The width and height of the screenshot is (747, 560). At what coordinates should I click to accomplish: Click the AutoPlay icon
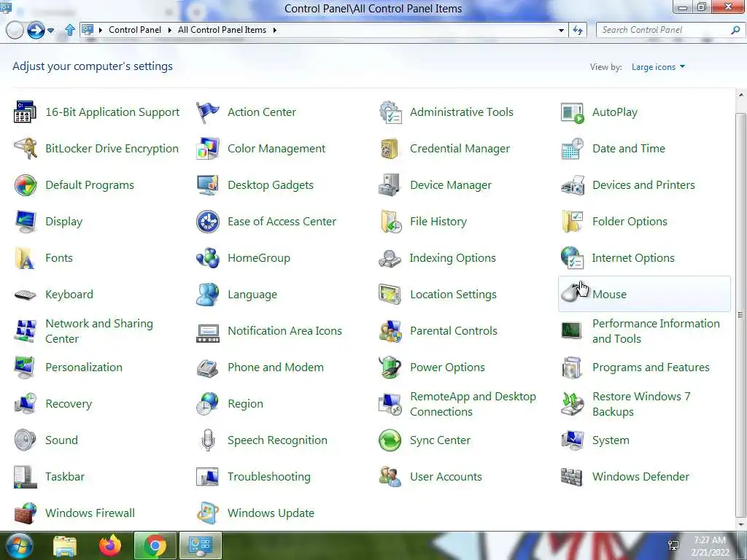[572, 112]
